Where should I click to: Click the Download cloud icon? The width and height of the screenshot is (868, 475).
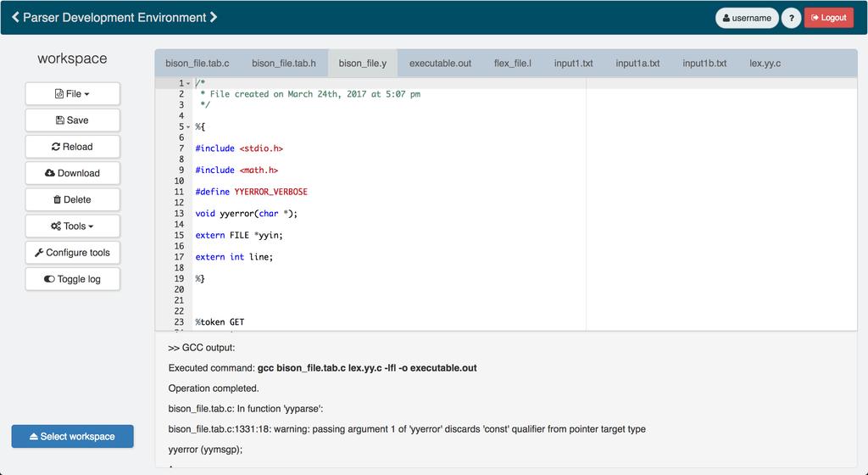[50, 173]
